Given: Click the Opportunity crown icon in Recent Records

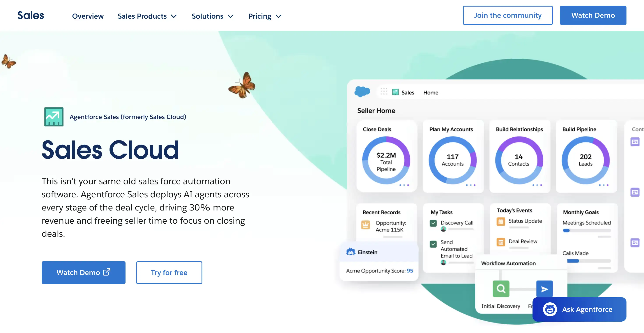Looking at the screenshot, I should (x=366, y=225).
